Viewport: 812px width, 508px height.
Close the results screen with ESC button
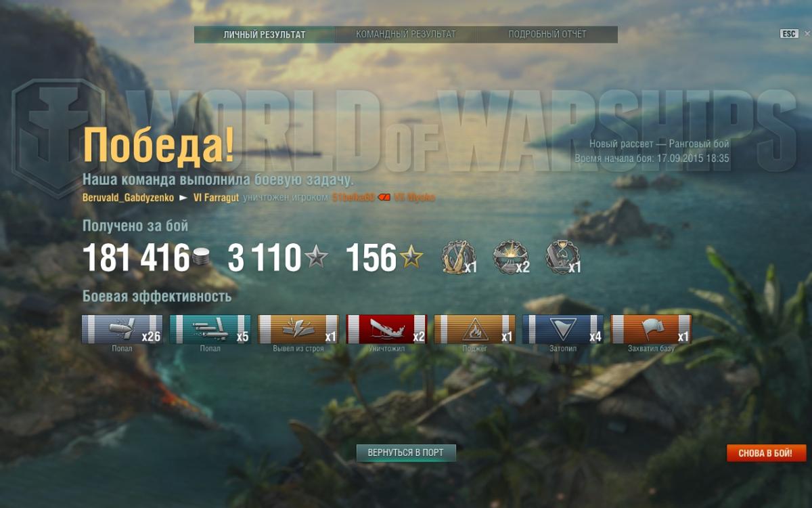[x=789, y=34]
